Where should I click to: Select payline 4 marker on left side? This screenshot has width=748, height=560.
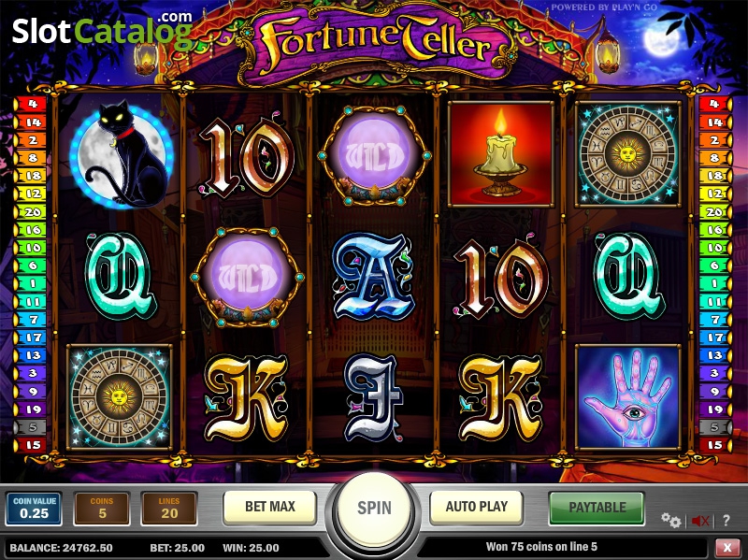pyautogui.click(x=31, y=104)
